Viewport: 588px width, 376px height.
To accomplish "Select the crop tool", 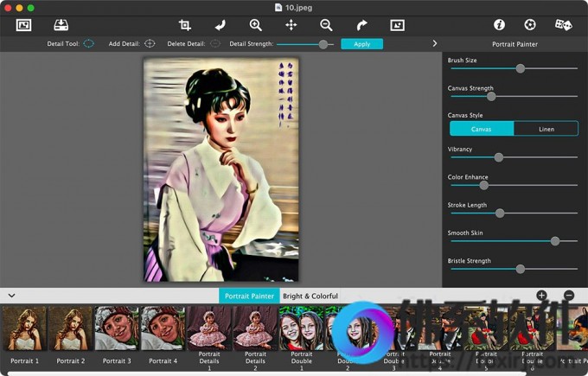I will click(x=184, y=25).
